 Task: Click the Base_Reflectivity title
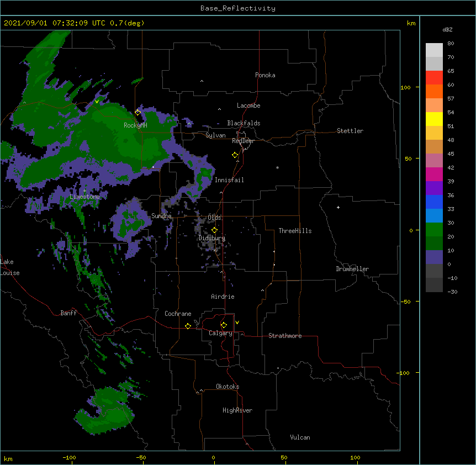[238, 8]
